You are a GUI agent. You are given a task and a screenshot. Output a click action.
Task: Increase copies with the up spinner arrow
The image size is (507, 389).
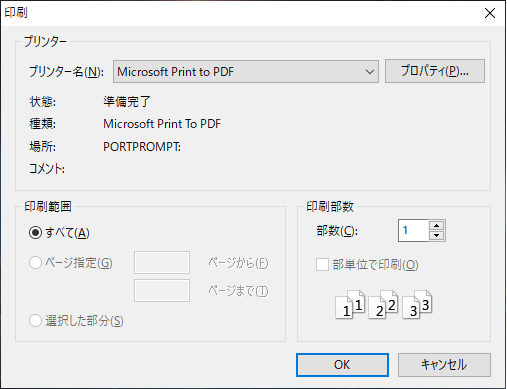(x=437, y=225)
